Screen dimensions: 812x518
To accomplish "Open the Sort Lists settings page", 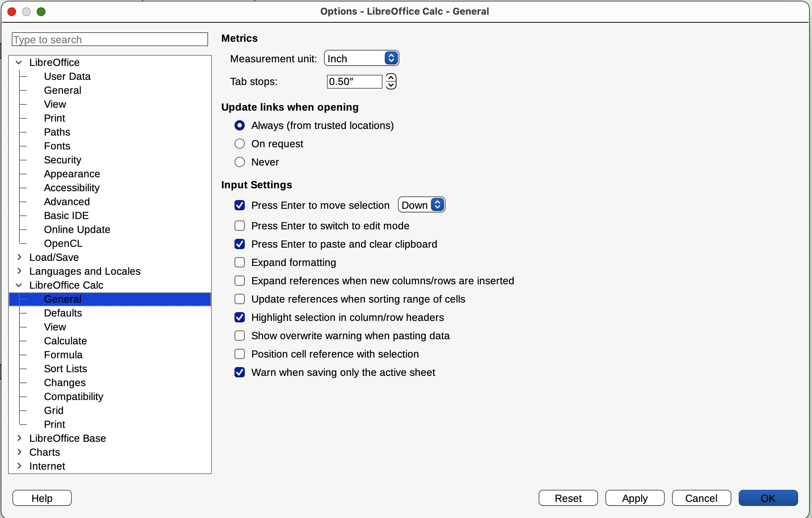I will click(66, 369).
